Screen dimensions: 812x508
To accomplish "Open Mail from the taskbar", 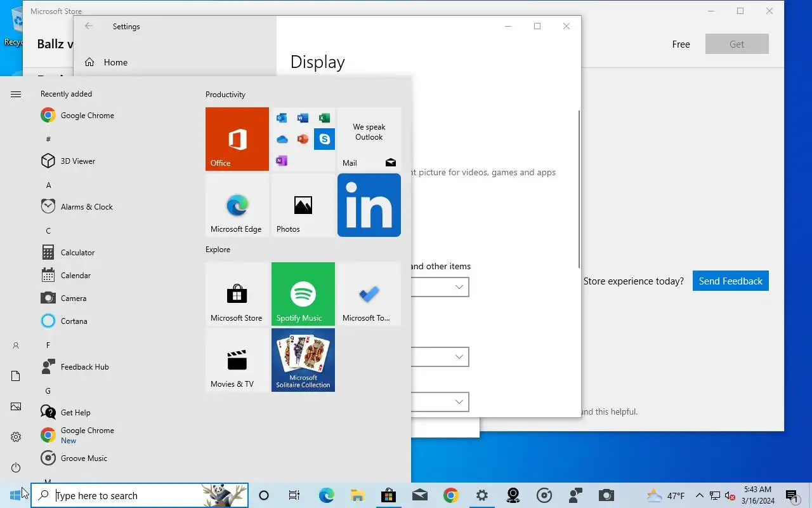I will point(419,495).
